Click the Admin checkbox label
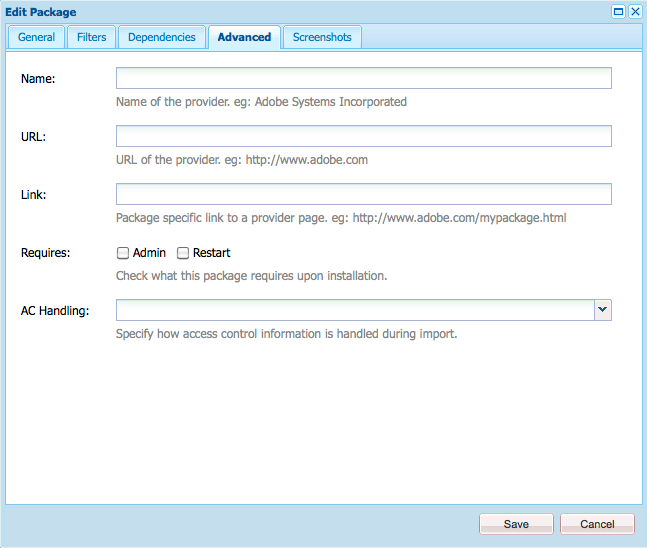647x548 pixels. (x=149, y=253)
